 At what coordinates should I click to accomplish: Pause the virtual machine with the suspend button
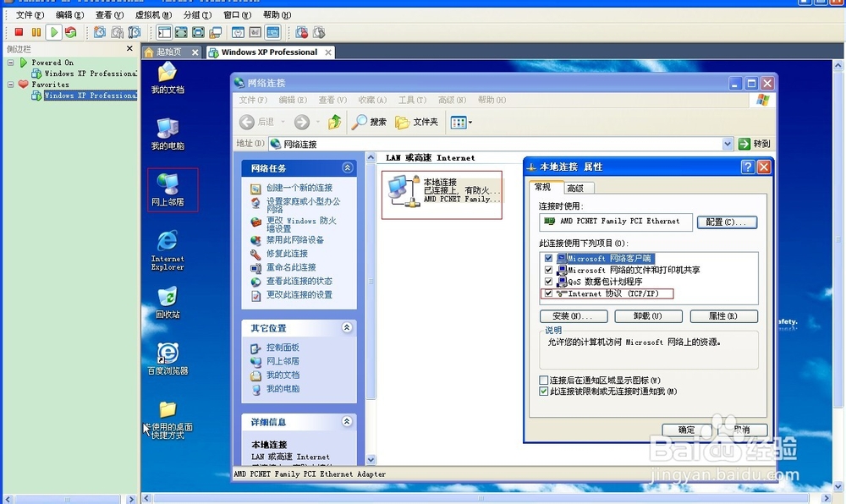(36, 32)
